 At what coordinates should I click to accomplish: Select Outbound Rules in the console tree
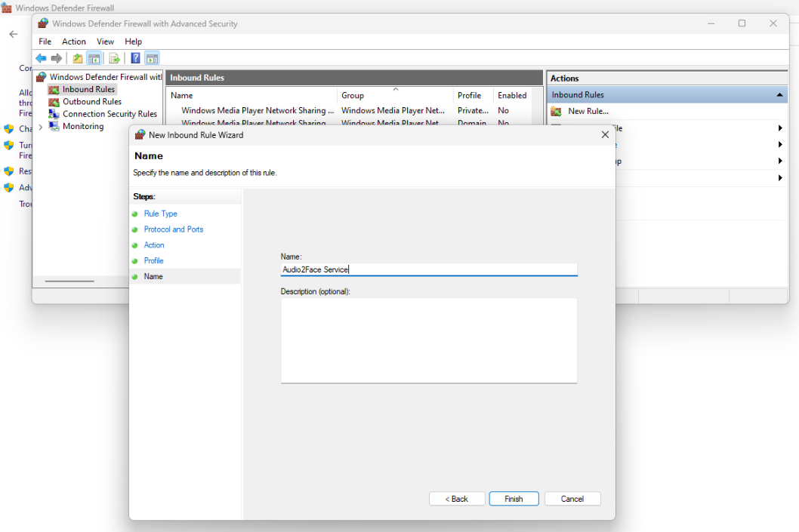[x=92, y=102]
